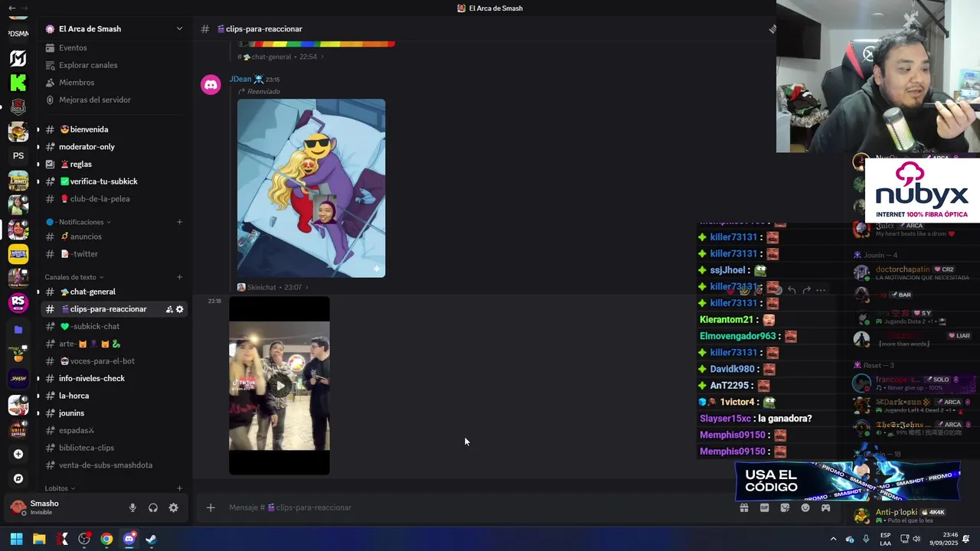This screenshot has width=980, height=551.
Task: Add channel to Lobitos category
Action: pyautogui.click(x=180, y=488)
